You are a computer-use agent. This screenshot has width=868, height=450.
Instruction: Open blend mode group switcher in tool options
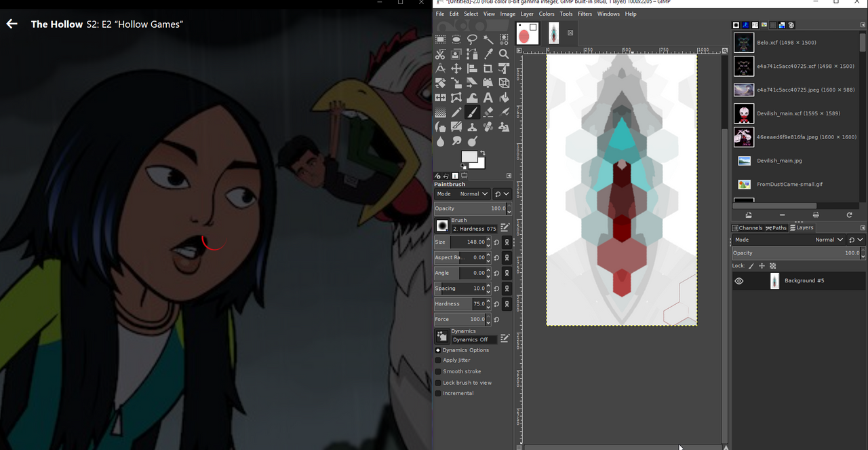(x=502, y=194)
